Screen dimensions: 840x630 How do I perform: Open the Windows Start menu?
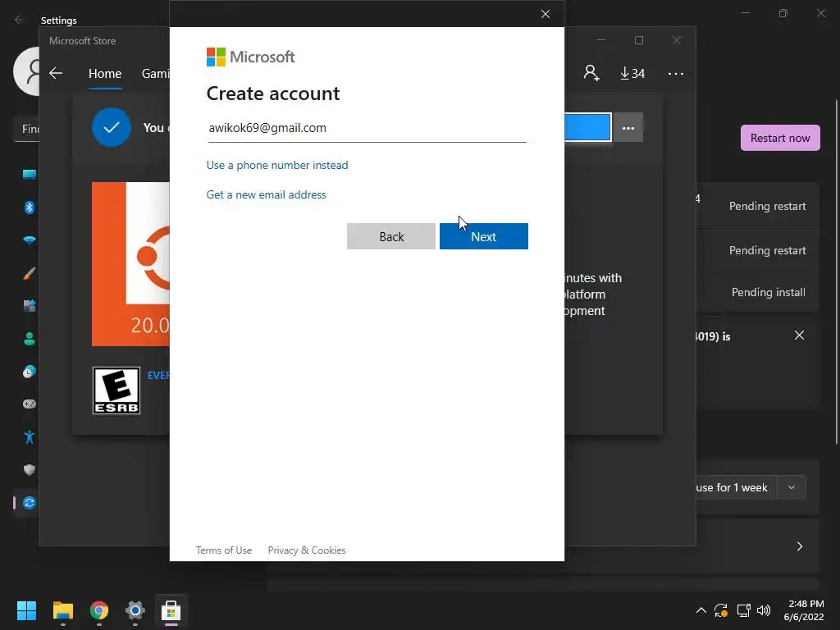click(26, 610)
